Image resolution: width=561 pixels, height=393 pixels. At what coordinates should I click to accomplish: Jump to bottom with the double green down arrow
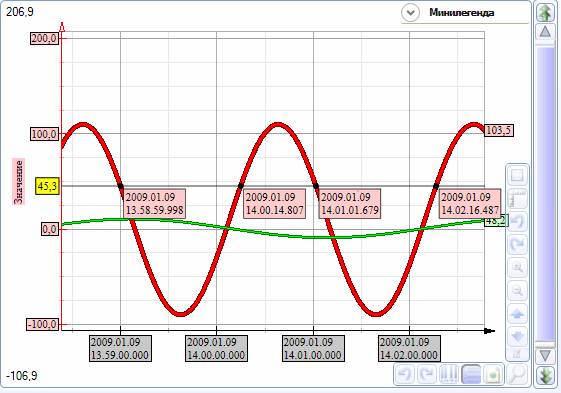(545, 375)
